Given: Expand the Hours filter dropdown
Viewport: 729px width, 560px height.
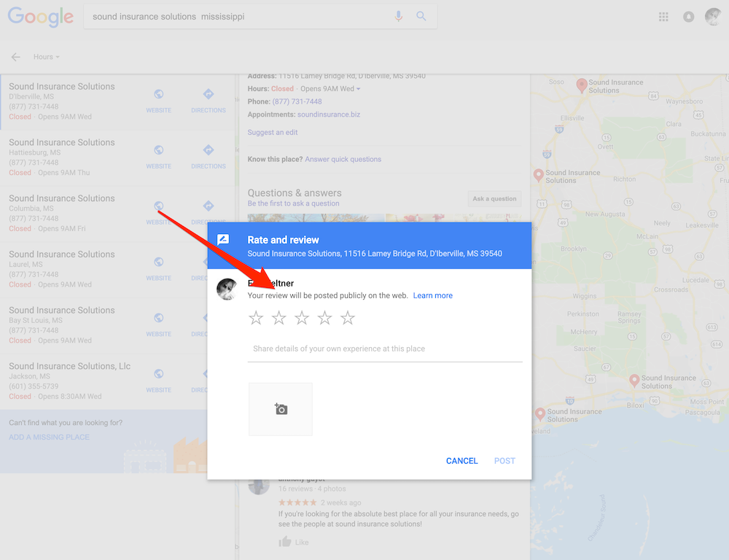Looking at the screenshot, I should 47,57.
